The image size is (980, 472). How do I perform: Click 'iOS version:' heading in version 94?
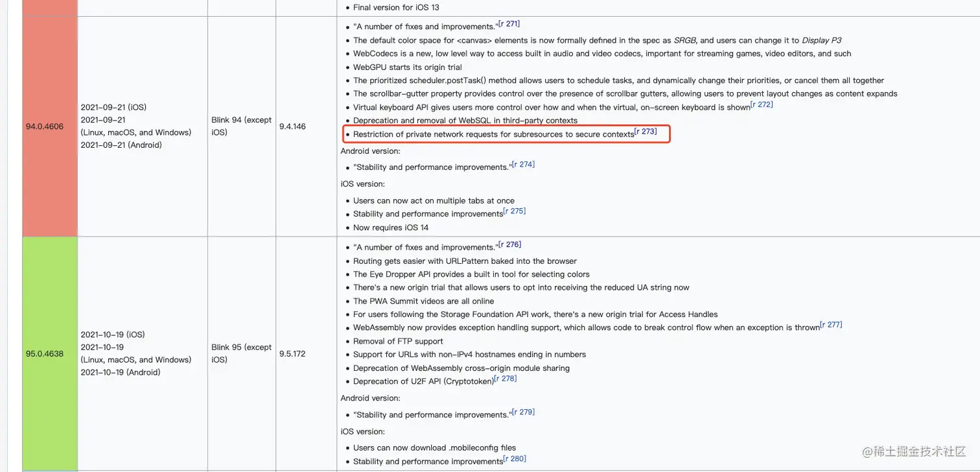point(362,184)
